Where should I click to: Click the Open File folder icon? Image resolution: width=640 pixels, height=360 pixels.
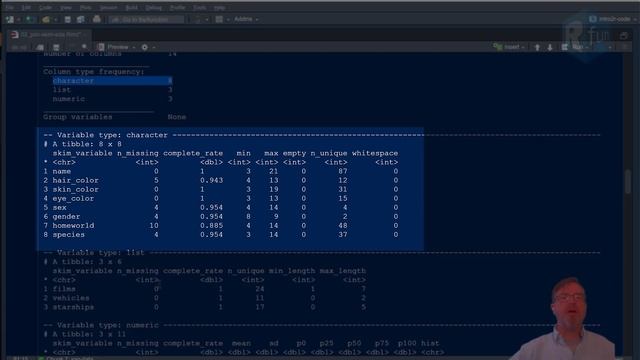[x=46, y=19]
